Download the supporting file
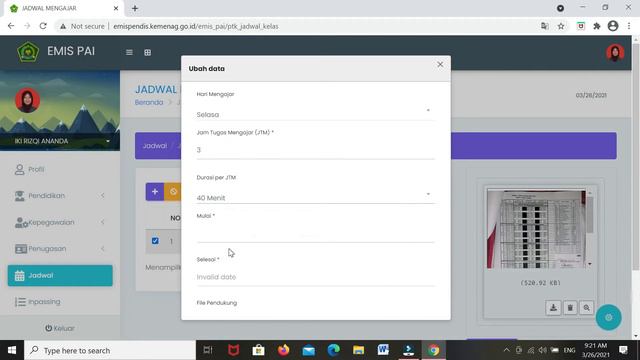 pos(553,308)
